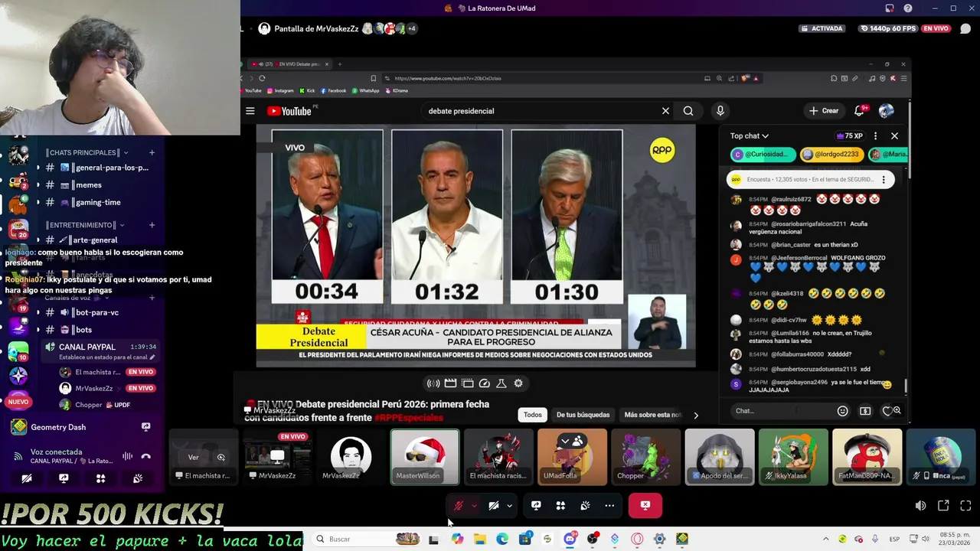Click 'Ver' button on El machista stream tile
This screenshot has width=980, height=551.
pyautogui.click(x=194, y=458)
